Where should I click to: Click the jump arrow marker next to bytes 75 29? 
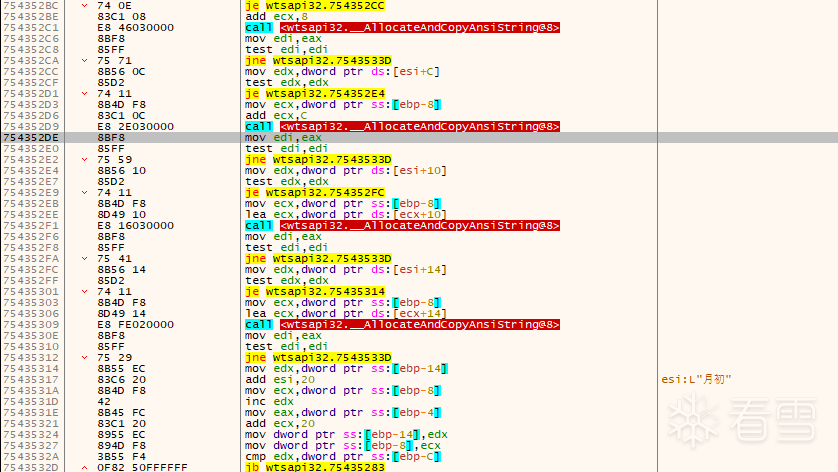(84, 358)
